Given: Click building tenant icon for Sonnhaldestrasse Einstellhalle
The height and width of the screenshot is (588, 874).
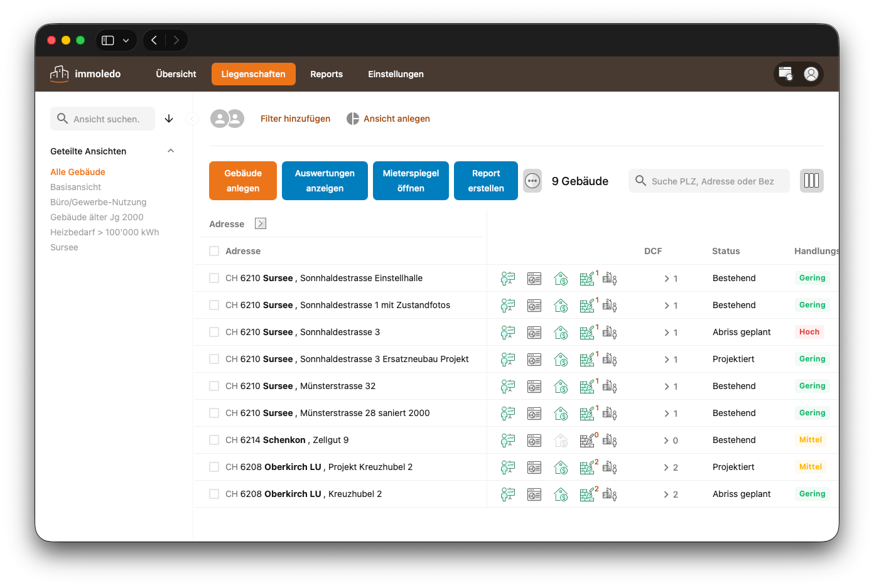Looking at the screenshot, I should click(610, 278).
